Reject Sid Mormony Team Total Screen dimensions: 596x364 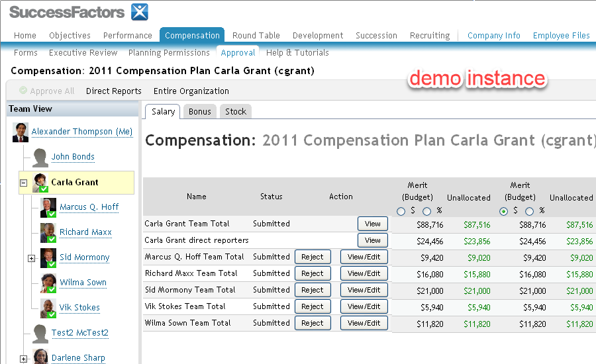313,290
